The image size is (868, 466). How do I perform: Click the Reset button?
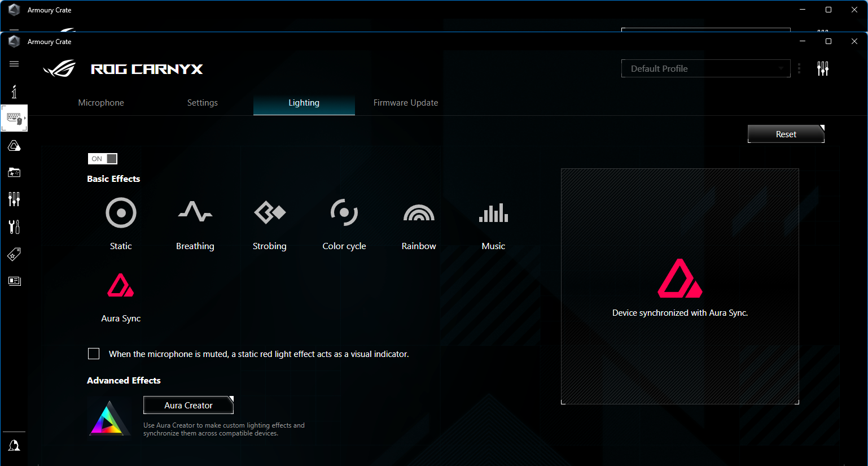click(786, 134)
